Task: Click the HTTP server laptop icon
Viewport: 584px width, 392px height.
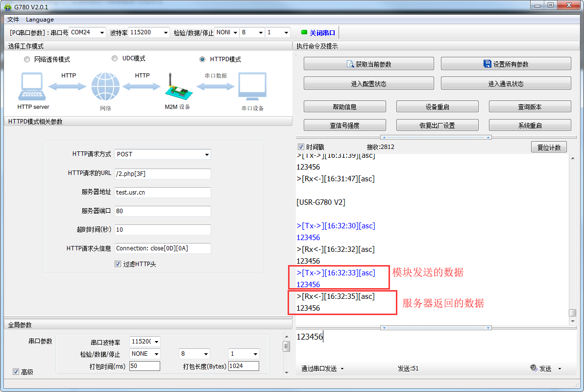Action: (33, 87)
